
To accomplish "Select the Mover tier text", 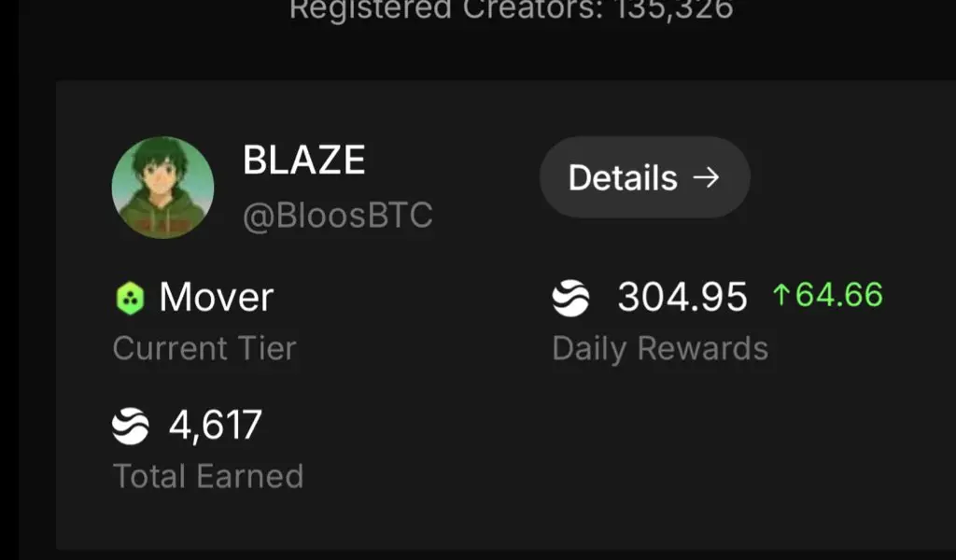I will (216, 298).
